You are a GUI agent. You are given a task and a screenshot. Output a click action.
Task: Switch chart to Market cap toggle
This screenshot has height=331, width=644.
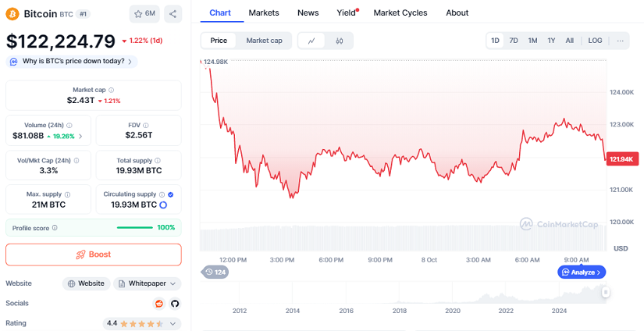(264, 41)
